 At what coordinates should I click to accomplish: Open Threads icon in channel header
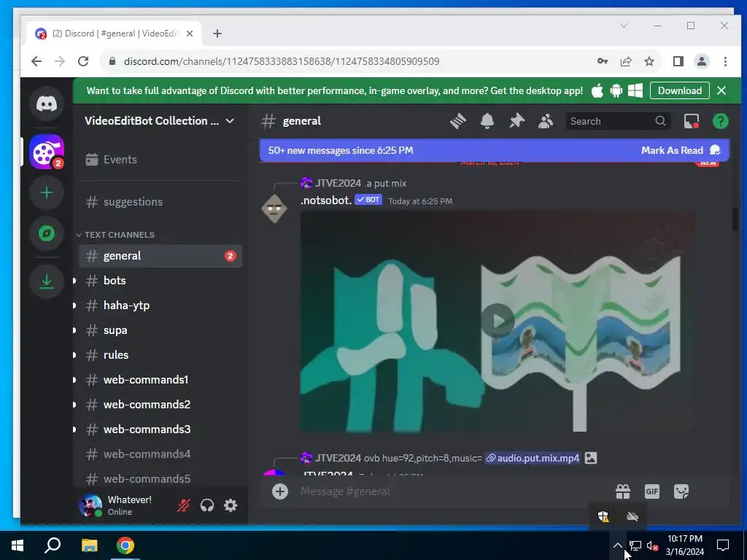tap(458, 122)
